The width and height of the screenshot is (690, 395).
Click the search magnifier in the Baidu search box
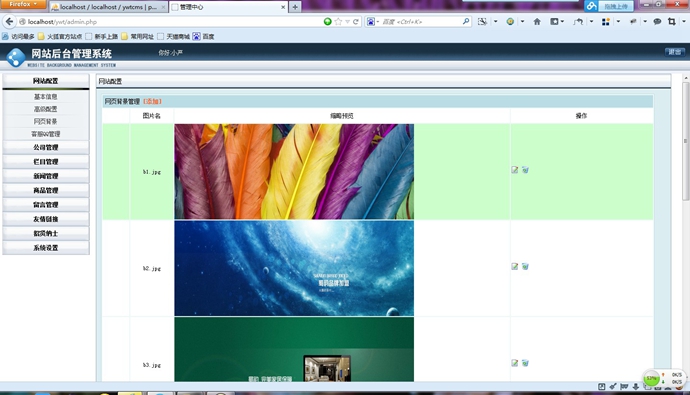point(466,21)
